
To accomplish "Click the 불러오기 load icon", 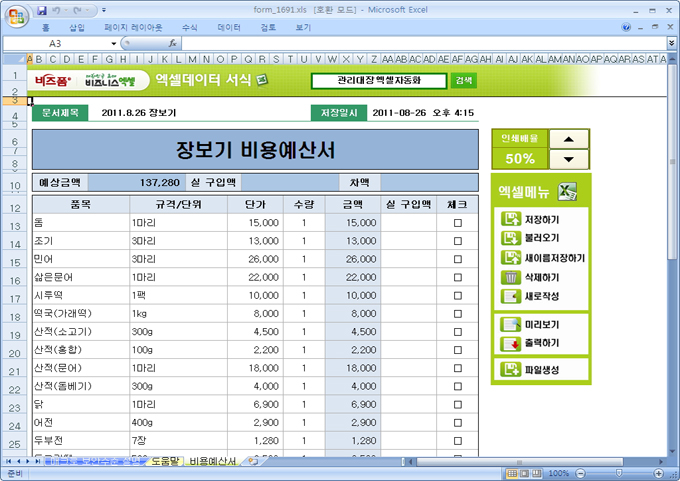I will (x=511, y=238).
